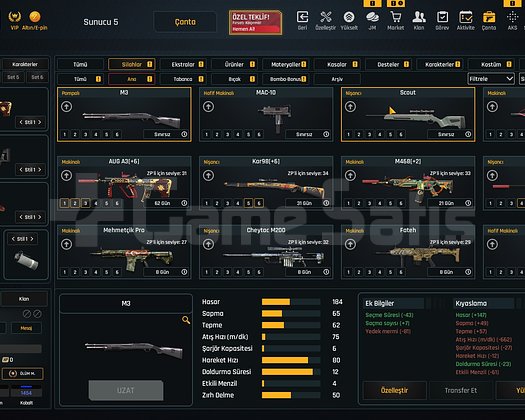Open the Çanta bag icon in top bar
The image size is (525, 420).
point(489,17)
